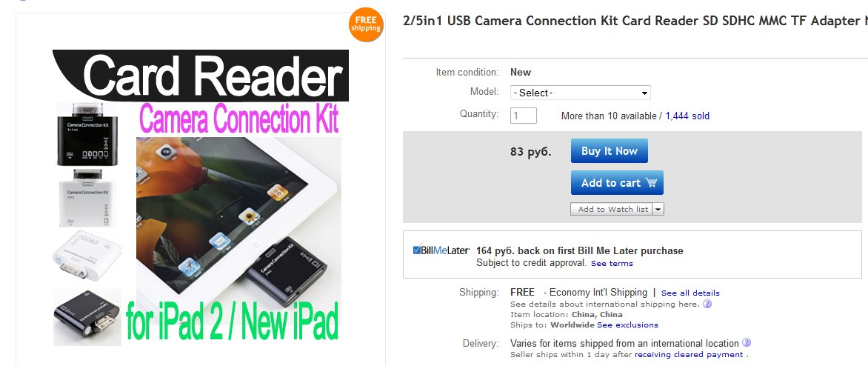Click the FREE shipping orange badge

(366, 24)
